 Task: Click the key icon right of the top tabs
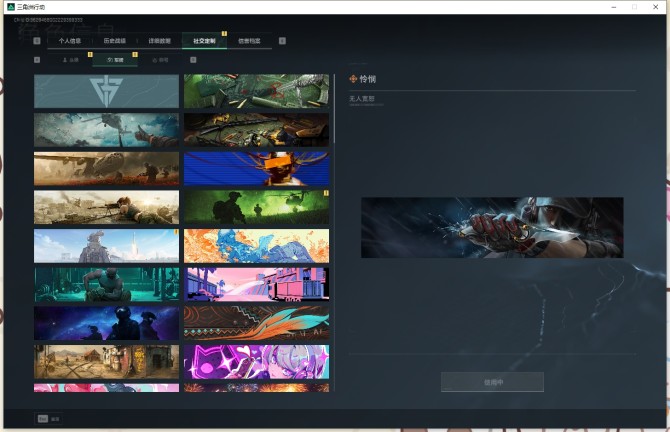(x=282, y=41)
